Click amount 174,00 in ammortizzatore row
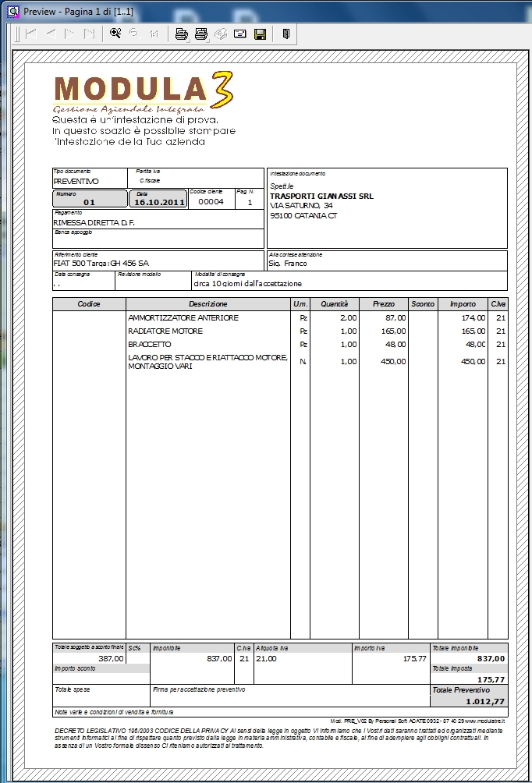The image size is (532, 783). [x=473, y=317]
